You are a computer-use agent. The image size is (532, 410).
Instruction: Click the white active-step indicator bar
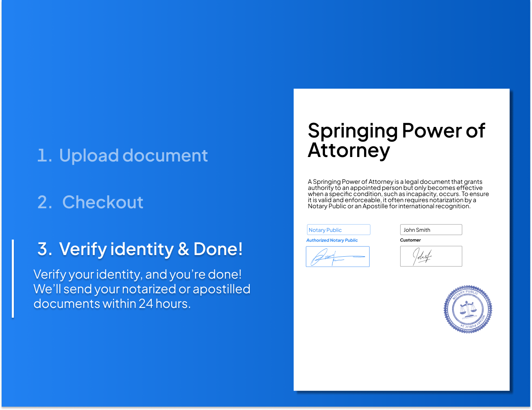[x=13, y=278]
